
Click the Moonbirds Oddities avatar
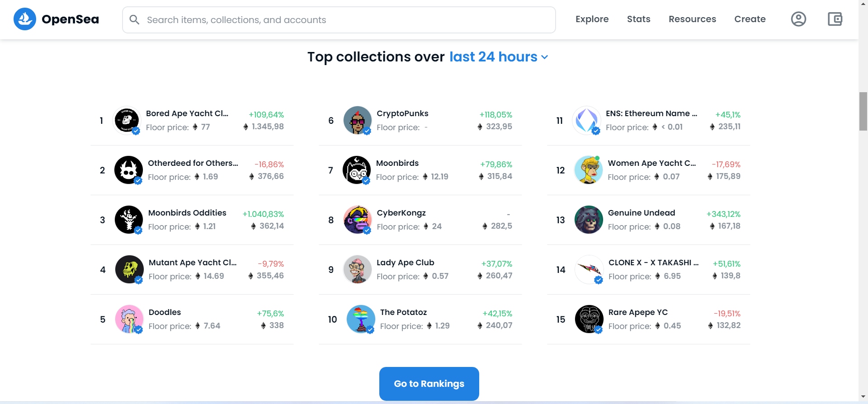coord(129,220)
